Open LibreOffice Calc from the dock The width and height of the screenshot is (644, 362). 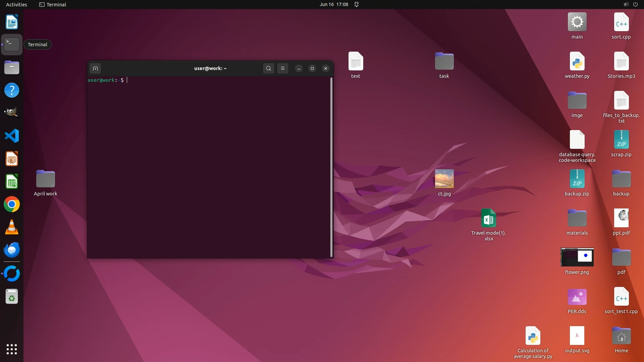point(12,182)
